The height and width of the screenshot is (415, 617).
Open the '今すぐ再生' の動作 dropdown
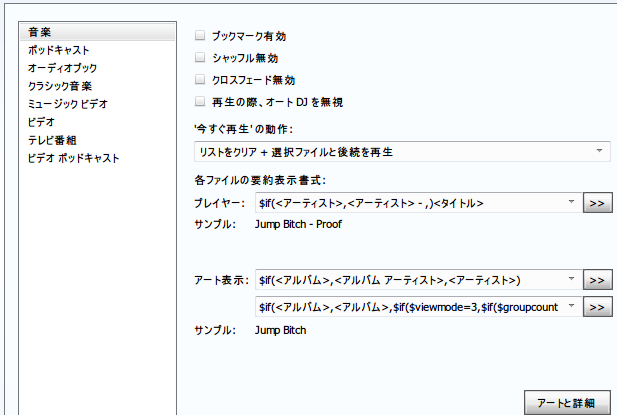(x=598, y=151)
